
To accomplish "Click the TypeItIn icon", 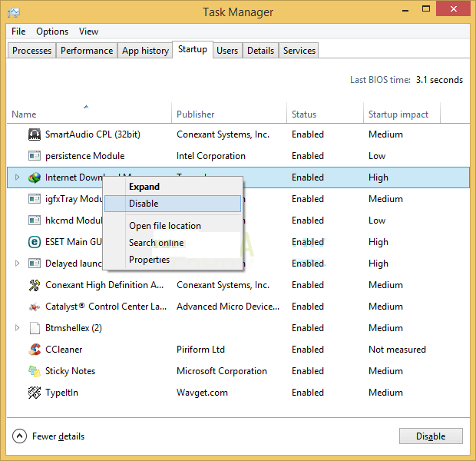I will (x=35, y=393).
